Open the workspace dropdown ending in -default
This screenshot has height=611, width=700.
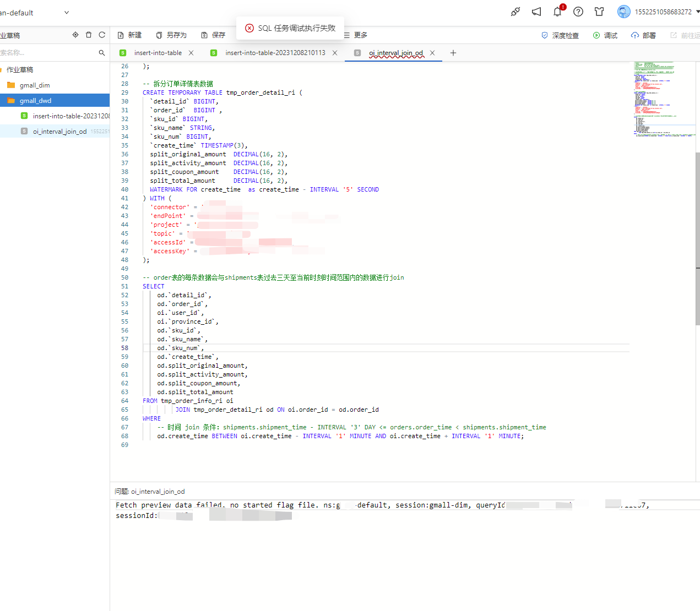35,13
